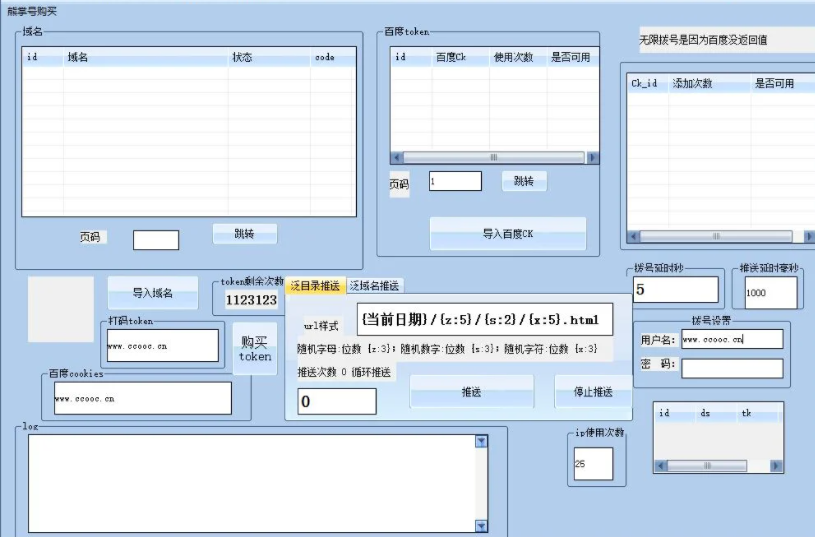Click the 添加次数 column header

point(709,83)
